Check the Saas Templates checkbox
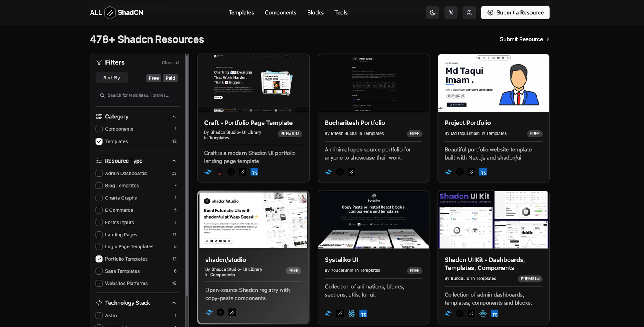Screen dimensions: 644x327 [x=99, y=271]
